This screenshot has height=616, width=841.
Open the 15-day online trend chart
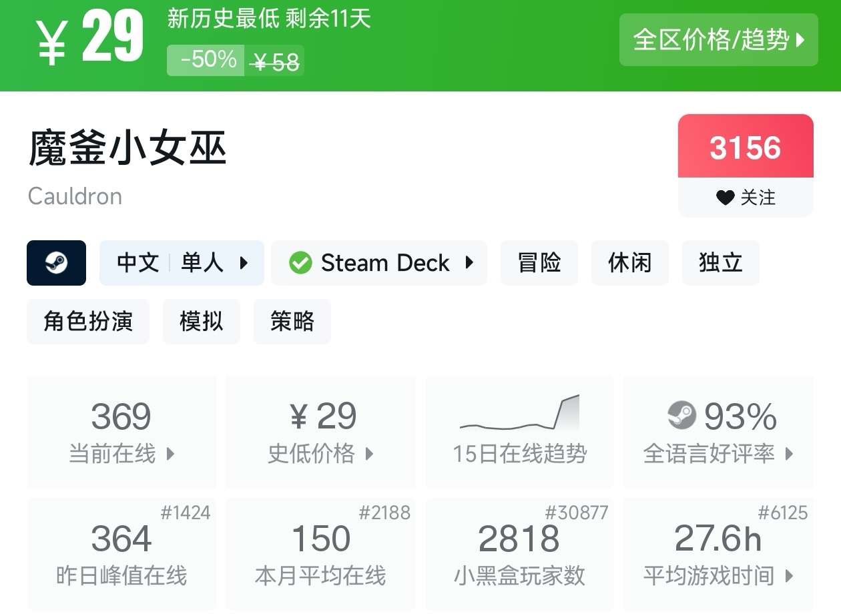519,431
